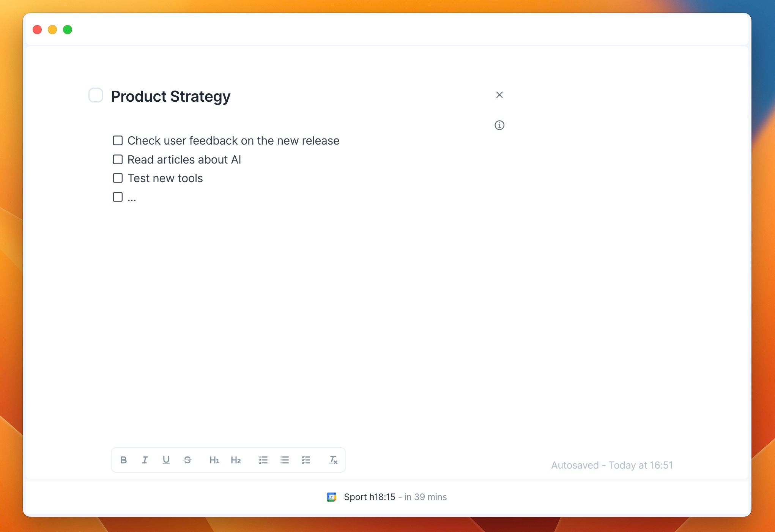The height and width of the screenshot is (532, 775).
Task: Insert a bulleted list
Action: tap(285, 460)
